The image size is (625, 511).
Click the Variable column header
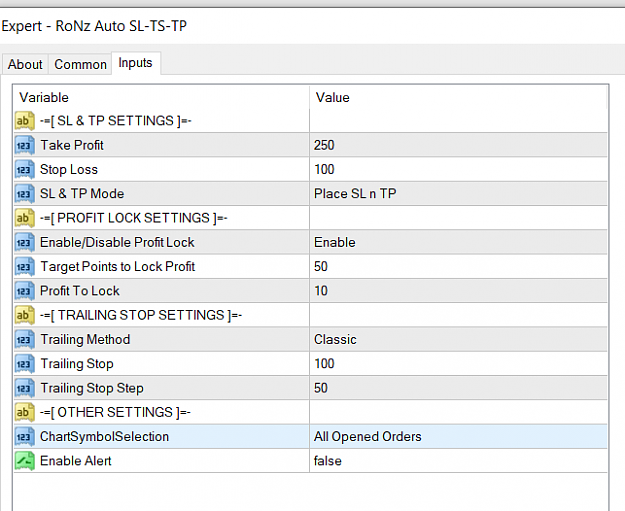coord(161,97)
